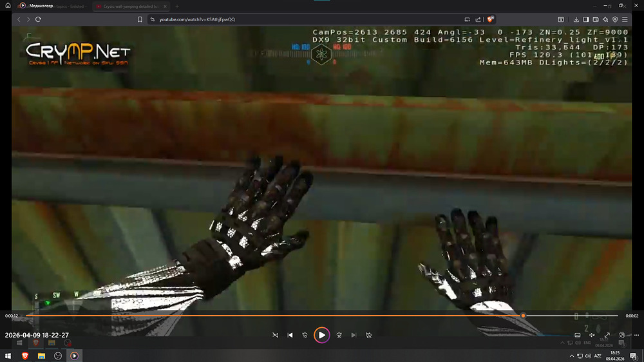644x362 pixels.
Task: Enter full screen with the arrows icon
Action: coord(607,335)
